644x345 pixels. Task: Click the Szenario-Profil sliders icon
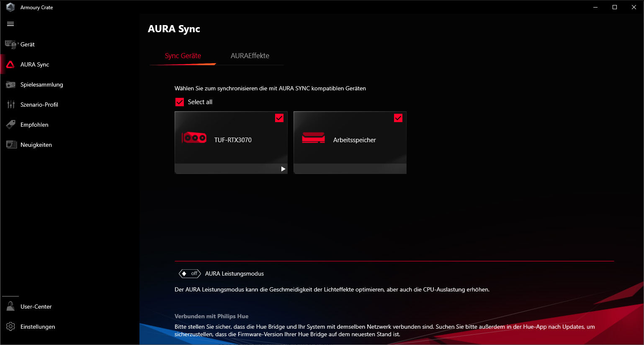tap(11, 105)
